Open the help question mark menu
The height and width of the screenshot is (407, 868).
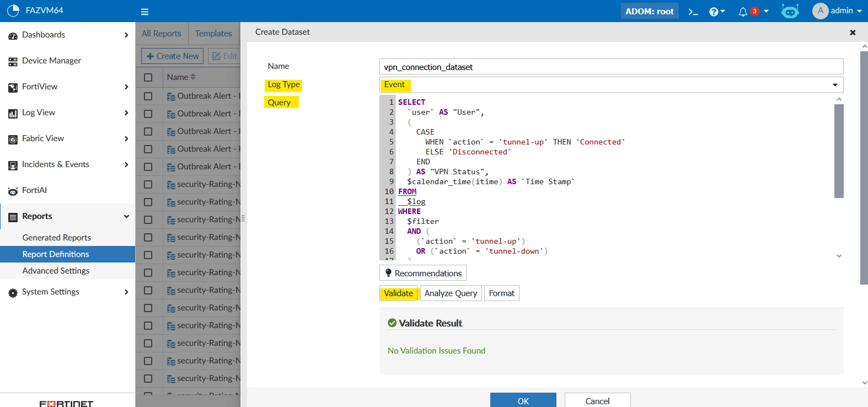[717, 12]
